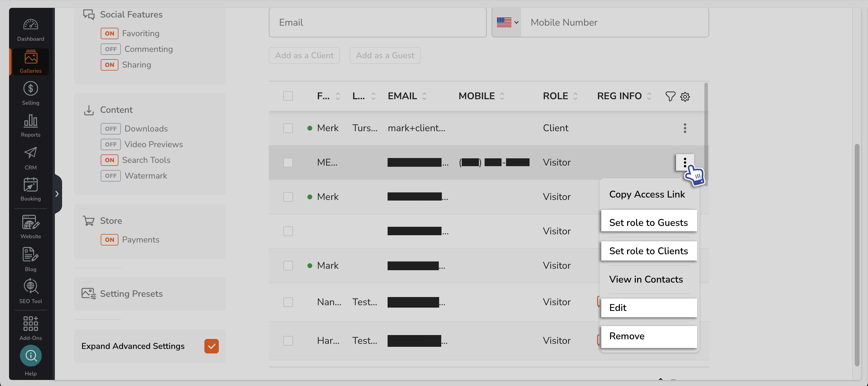Image resolution: width=868 pixels, height=386 pixels.
Task: Click the Add as a Guest button
Action: [x=385, y=55]
